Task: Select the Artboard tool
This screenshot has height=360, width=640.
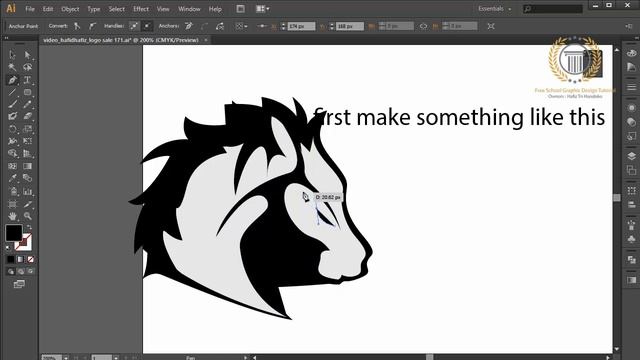Action: (x=12, y=204)
